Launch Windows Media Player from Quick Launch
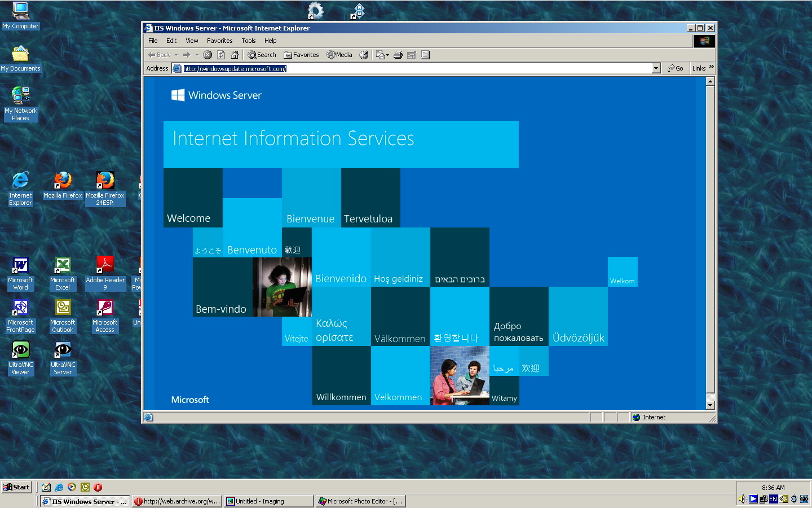The height and width of the screenshot is (508, 812). coord(72,487)
